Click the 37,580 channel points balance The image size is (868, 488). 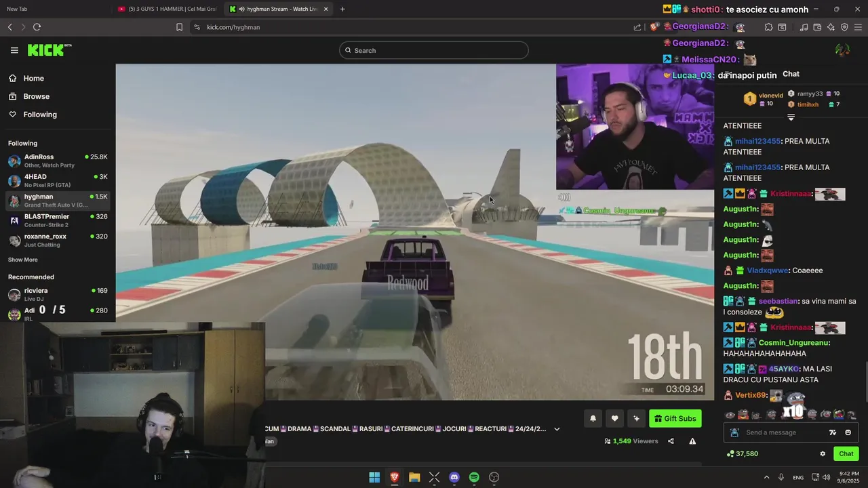pos(742,454)
